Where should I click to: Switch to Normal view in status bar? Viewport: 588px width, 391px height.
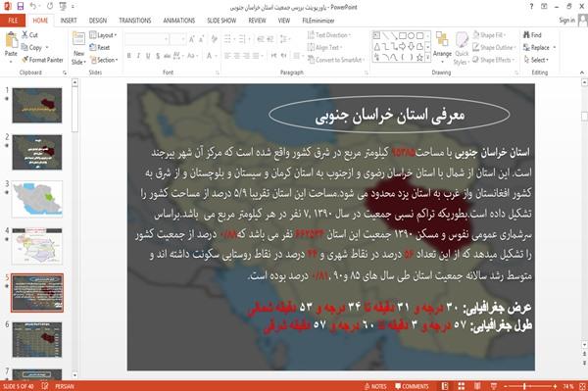pos(445,386)
